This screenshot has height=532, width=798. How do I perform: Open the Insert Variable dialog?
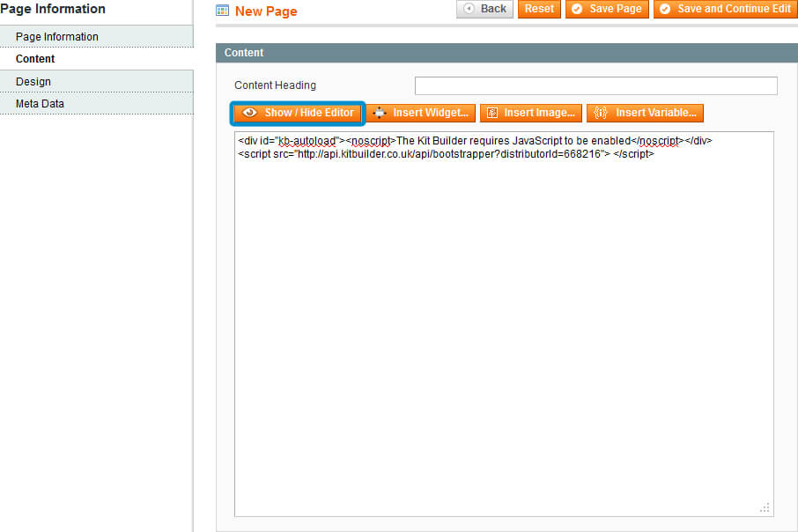(645, 113)
